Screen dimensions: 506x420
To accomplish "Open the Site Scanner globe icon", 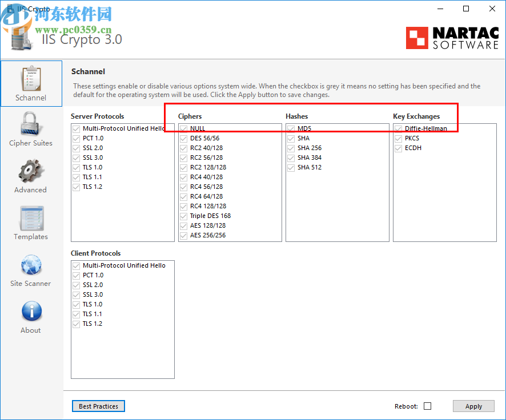I will [31, 265].
